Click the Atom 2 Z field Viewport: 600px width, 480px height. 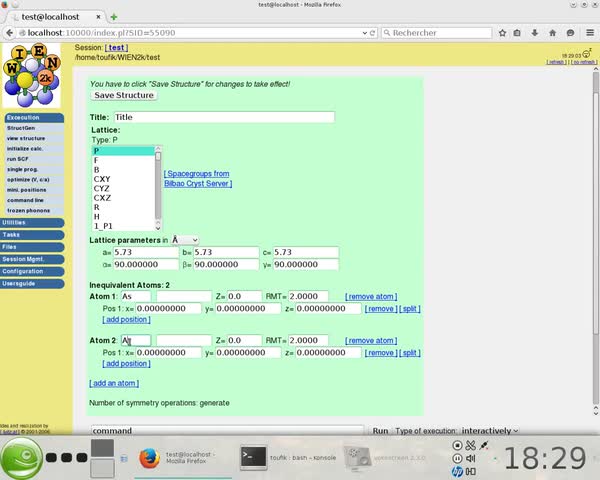pos(244,340)
